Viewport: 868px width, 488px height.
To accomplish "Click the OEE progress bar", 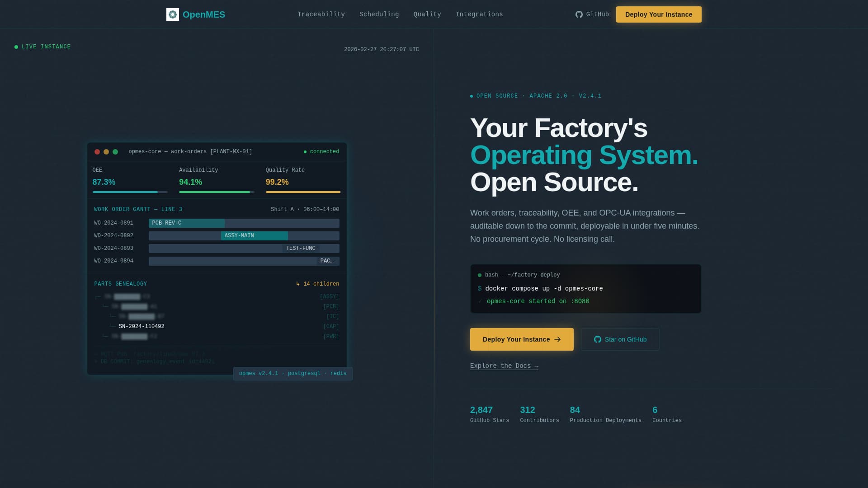I will (130, 192).
